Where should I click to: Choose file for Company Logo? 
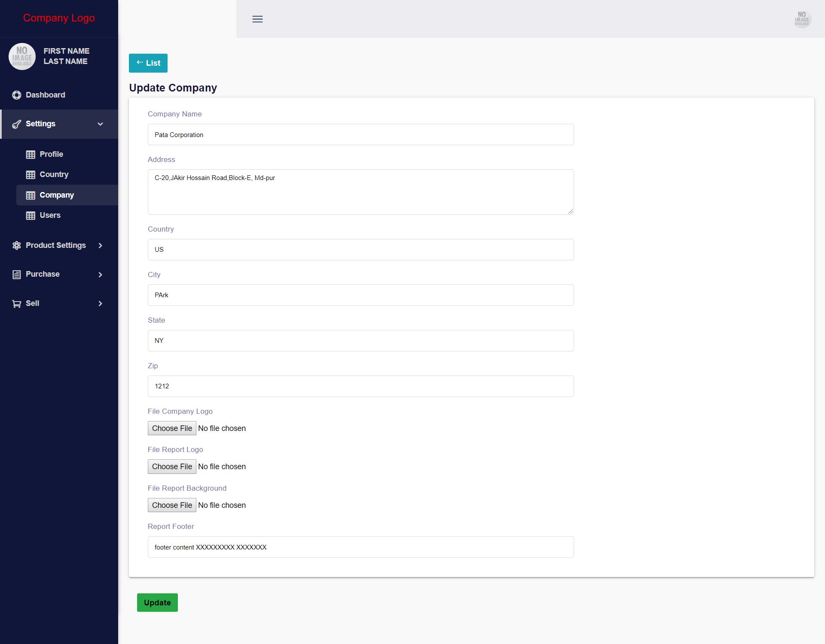[x=172, y=428]
